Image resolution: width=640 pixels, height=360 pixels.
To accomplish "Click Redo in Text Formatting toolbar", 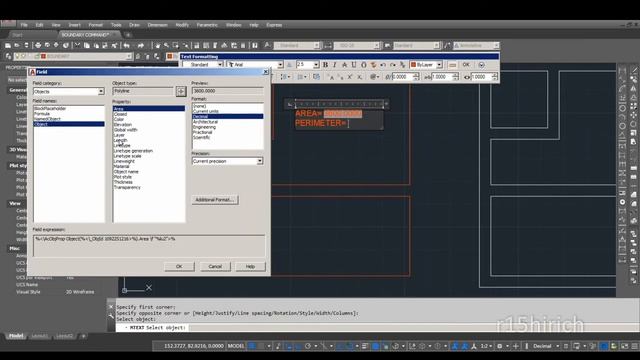I will (393, 65).
